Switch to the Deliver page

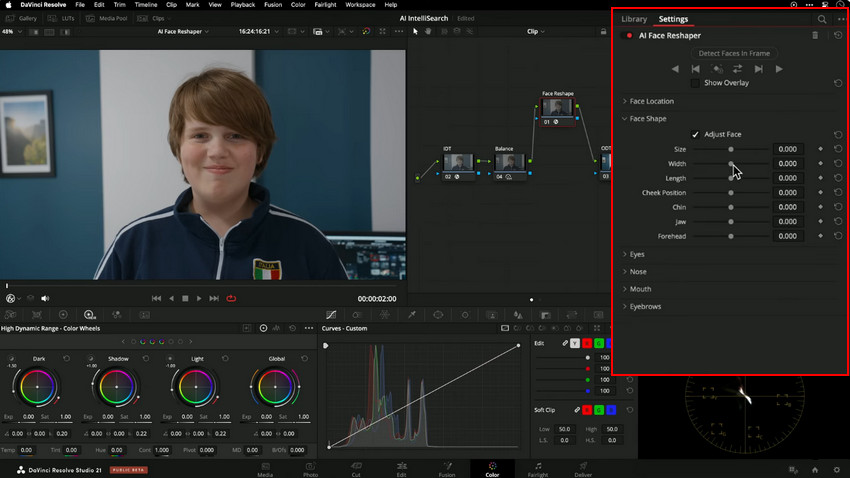tap(583, 469)
